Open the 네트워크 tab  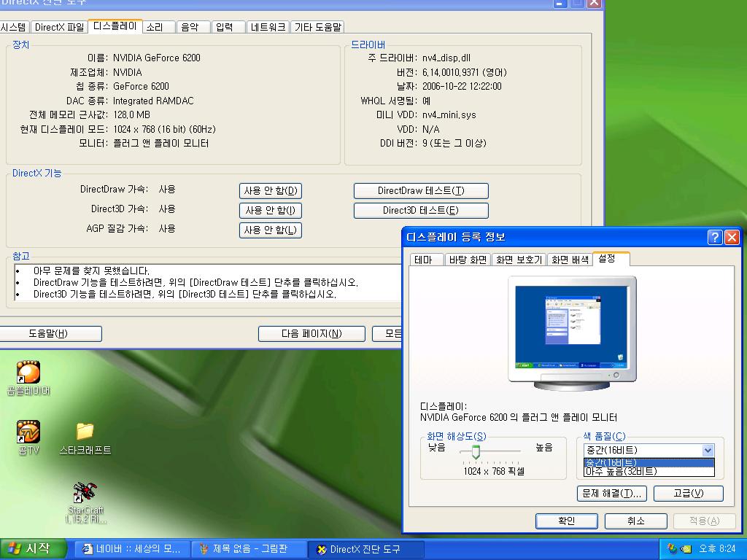[268, 27]
